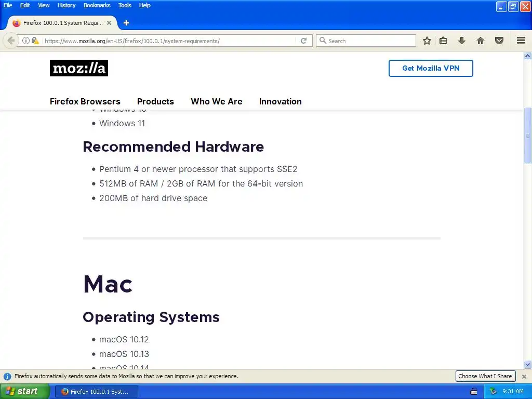Click the Recommended Hardware heading

coord(174,147)
